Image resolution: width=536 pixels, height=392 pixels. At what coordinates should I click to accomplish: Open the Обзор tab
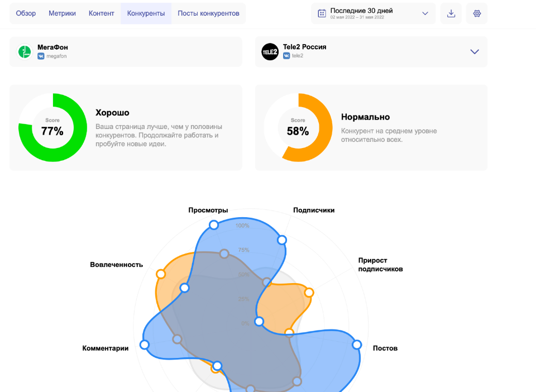coord(26,13)
